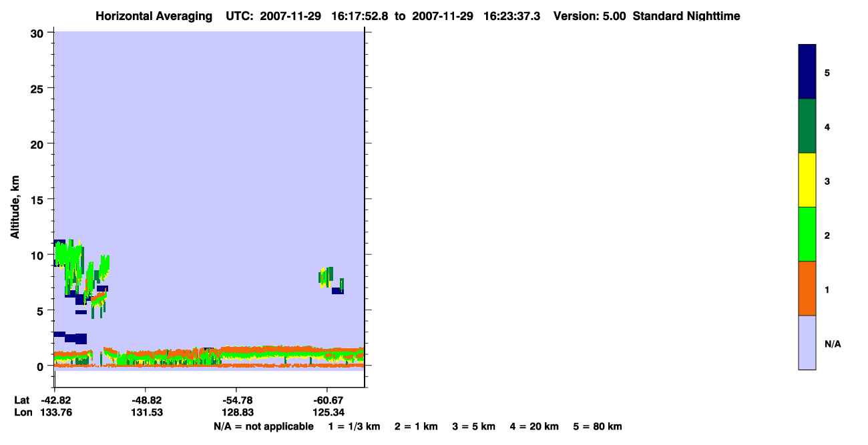Click the isolated cloud feature near 8 km altitude

[331, 280]
